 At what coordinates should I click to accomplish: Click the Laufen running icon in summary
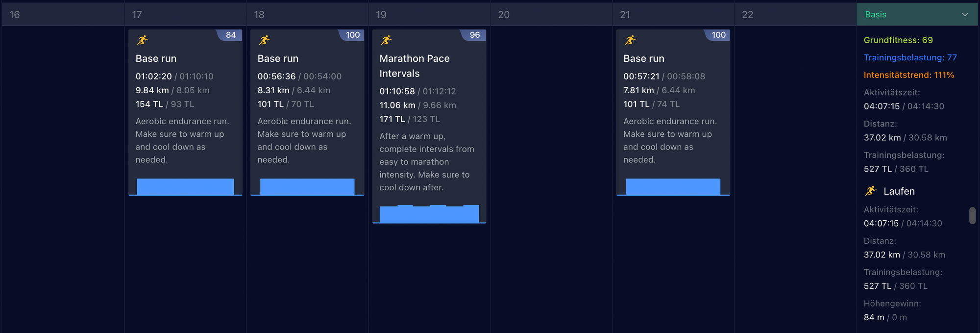pyautogui.click(x=871, y=191)
